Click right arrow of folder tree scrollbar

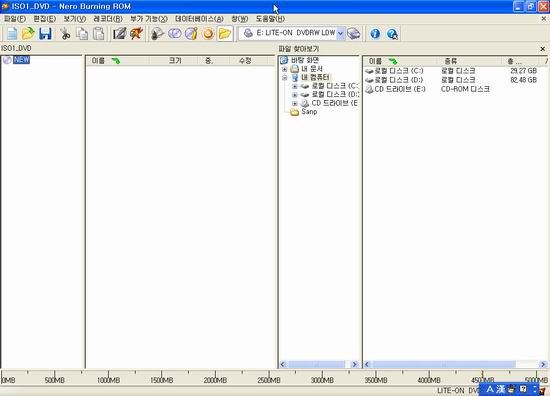[355, 364]
